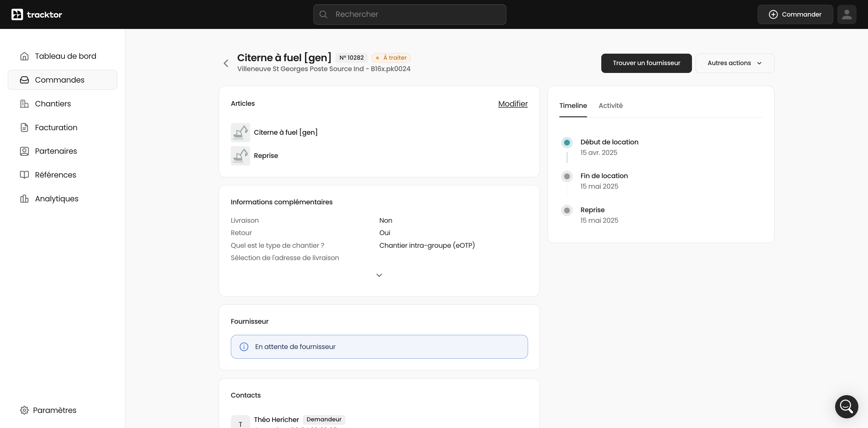
Task: Open Facturation menu item
Action: (x=62, y=127)
